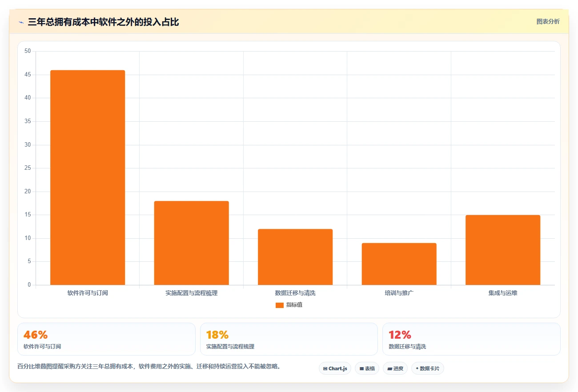Image resolution: width=578 pixels, height=392 pixels.
Task: Click the 实施配置与流程梳理 bar
Action: (x=191, y=243)
